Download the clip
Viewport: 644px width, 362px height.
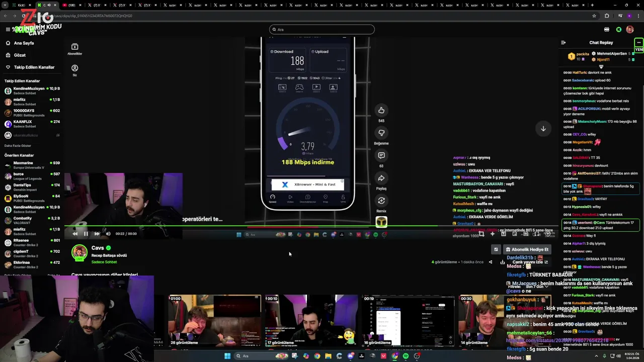[x=502, y=262]
